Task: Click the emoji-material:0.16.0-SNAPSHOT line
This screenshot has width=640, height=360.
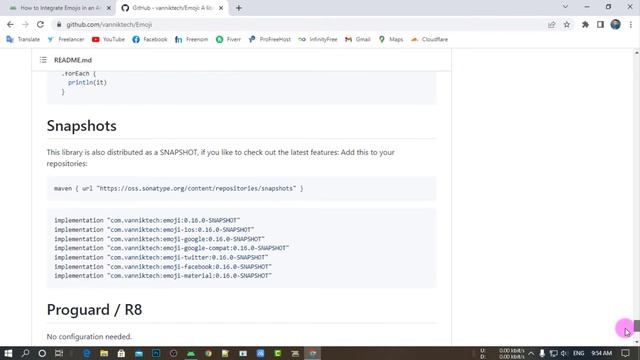Action: 163,276
